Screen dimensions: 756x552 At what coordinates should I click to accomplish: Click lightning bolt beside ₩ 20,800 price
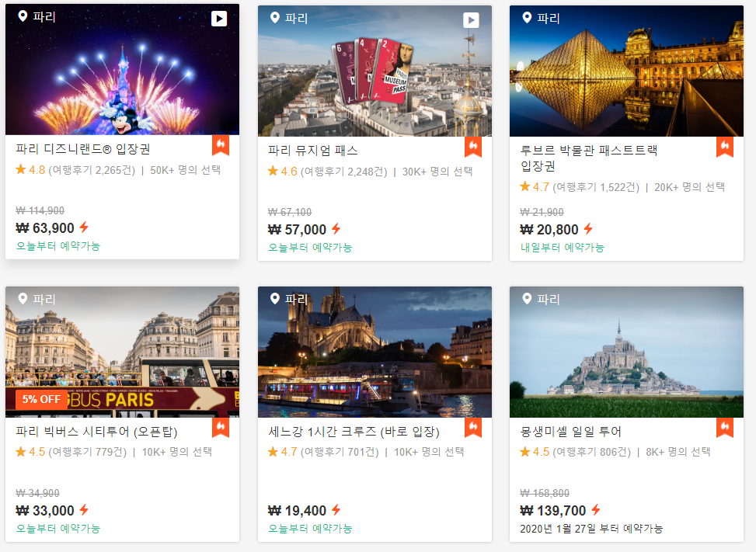coord(588,229)
